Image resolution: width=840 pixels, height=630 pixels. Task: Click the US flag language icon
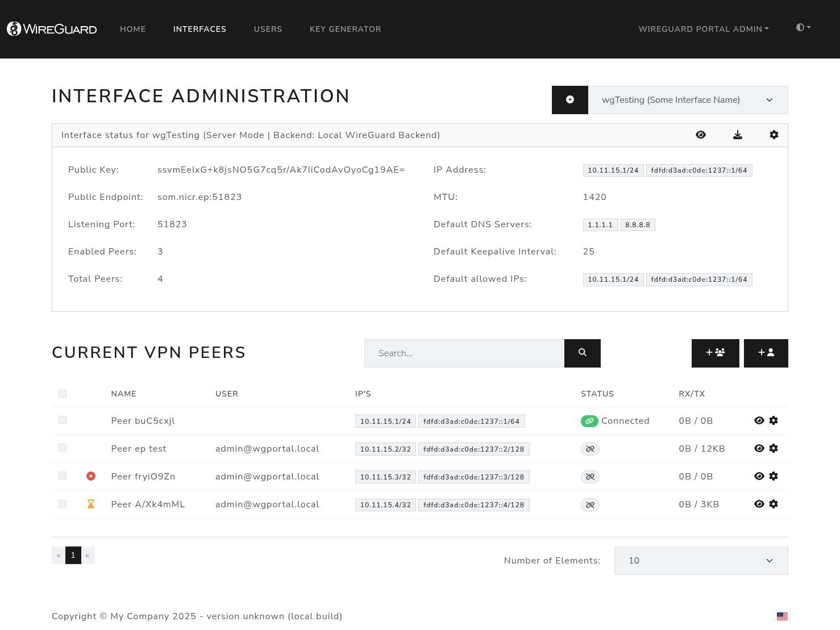(x=782, y=616)
